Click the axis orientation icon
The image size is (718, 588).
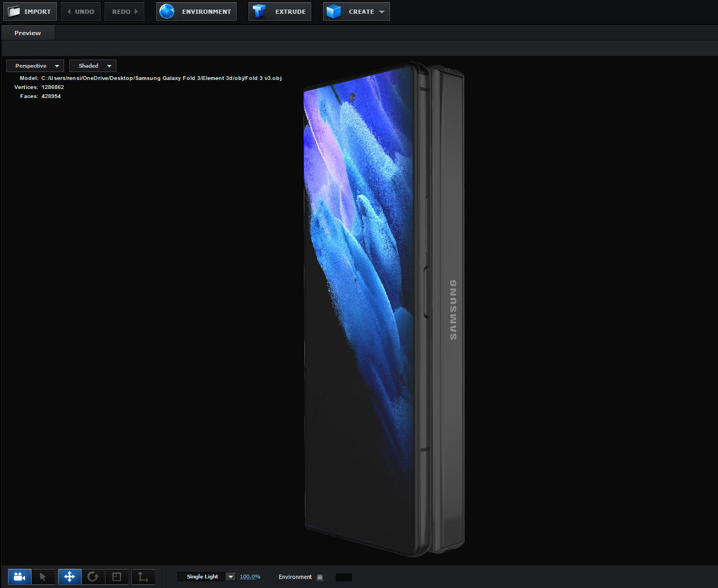tap(143, 577)
